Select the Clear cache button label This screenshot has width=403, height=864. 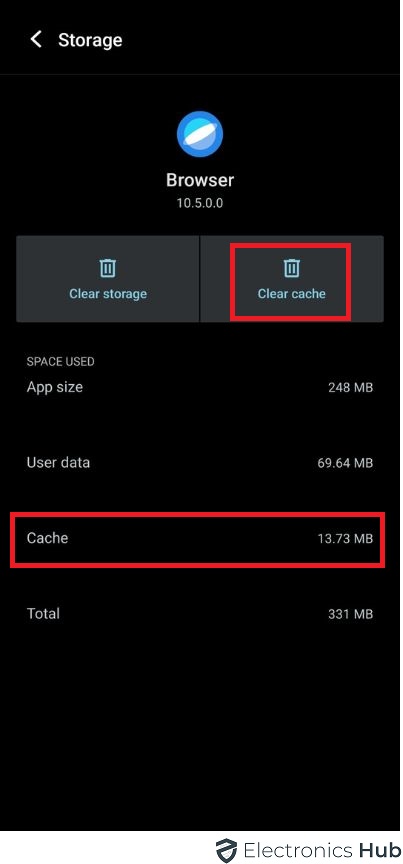(292, 294)
